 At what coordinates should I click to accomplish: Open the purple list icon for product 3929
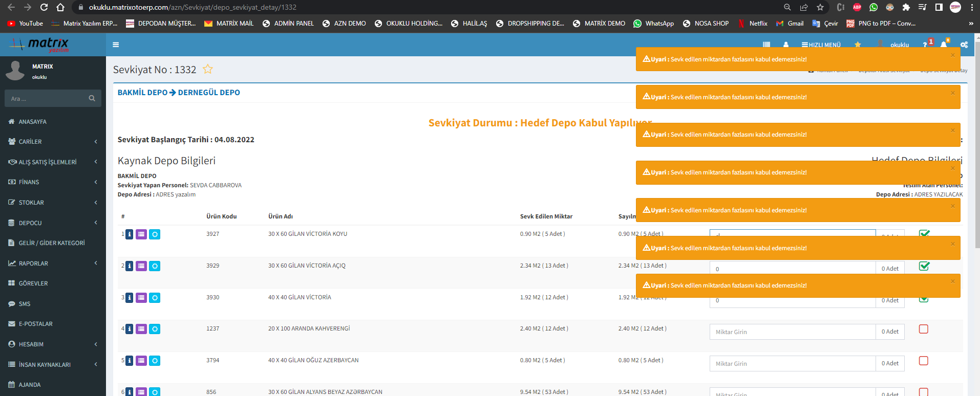click(141, 266)
